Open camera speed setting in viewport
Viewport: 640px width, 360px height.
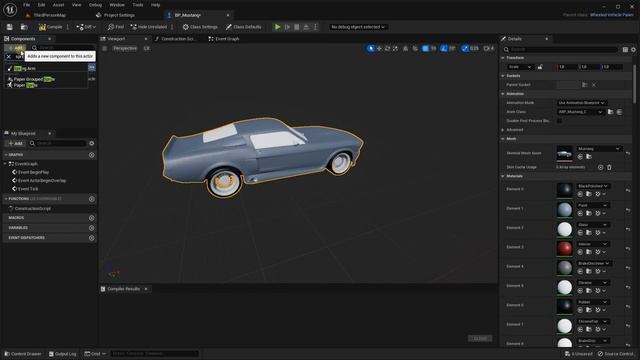489,49
